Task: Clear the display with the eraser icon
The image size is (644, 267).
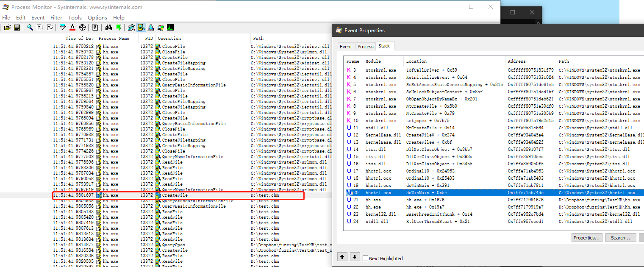Action: point(50,28)
